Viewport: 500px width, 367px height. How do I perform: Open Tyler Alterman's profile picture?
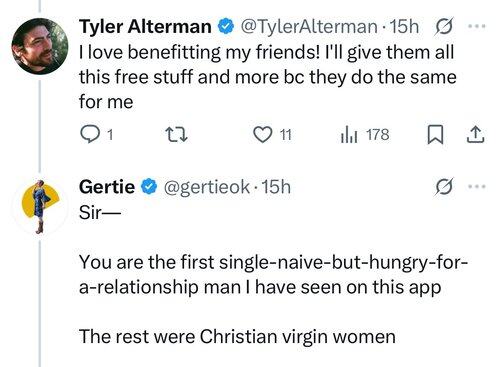40,46
